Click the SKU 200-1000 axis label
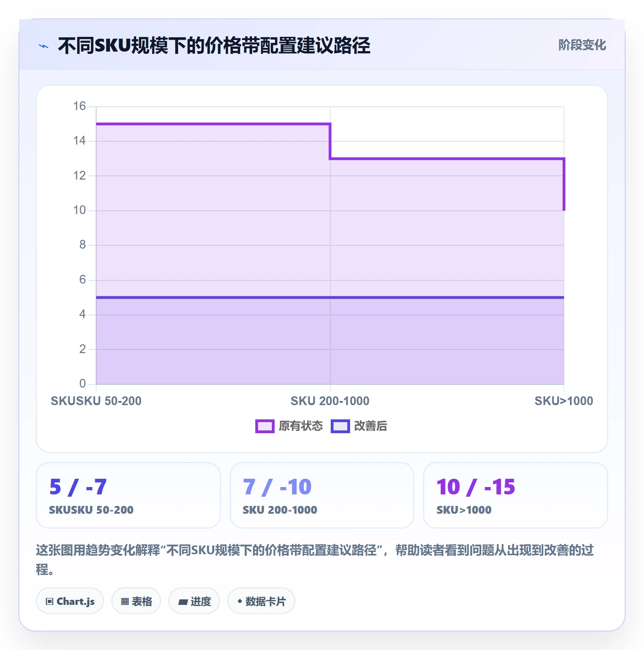Screen dimensions: 644x650 click(x=330, y=401)
